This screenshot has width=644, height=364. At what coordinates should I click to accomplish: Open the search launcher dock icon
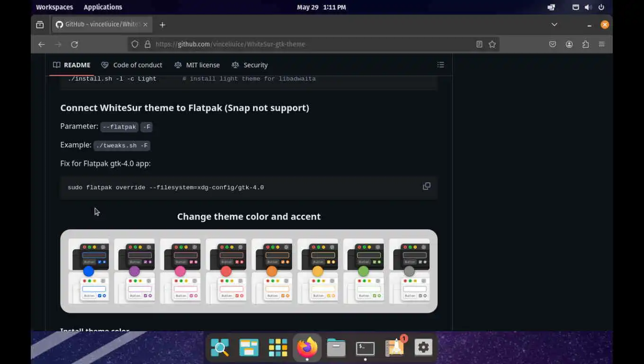220,348
